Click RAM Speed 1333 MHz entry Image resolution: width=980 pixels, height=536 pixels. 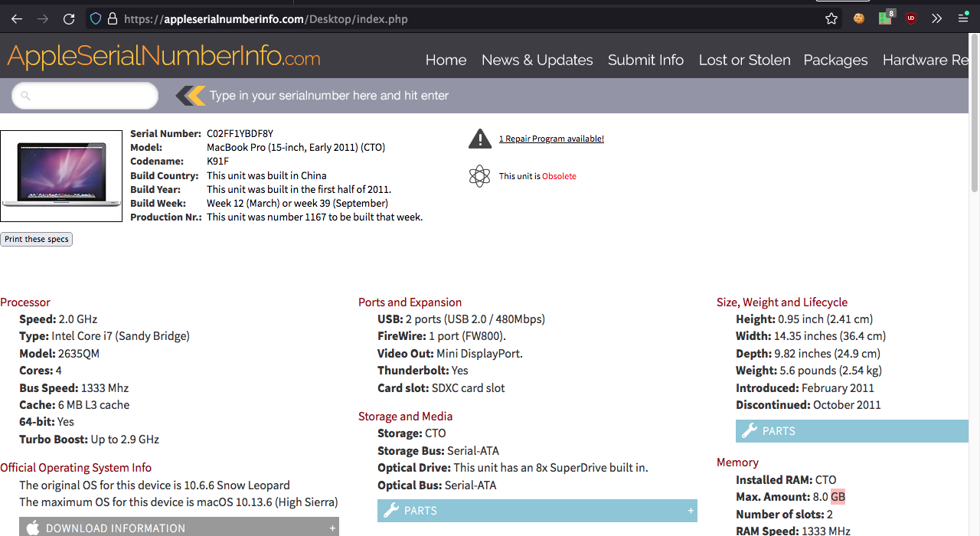[x=792, y=531]
